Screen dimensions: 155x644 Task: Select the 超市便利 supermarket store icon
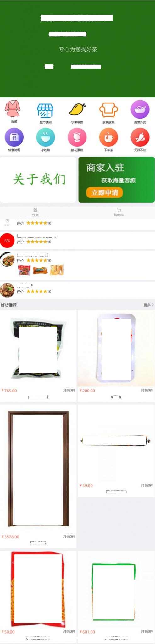coord(45,110)
